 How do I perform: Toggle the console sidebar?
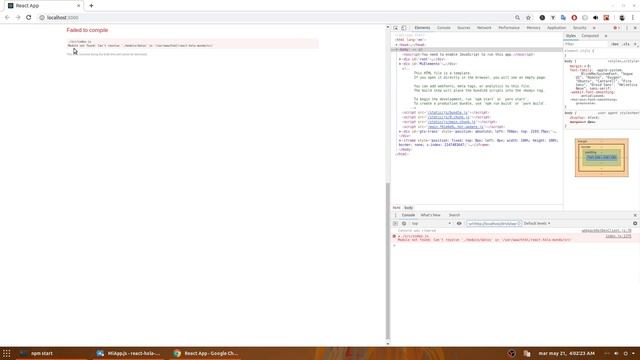(x=395, y=224)
